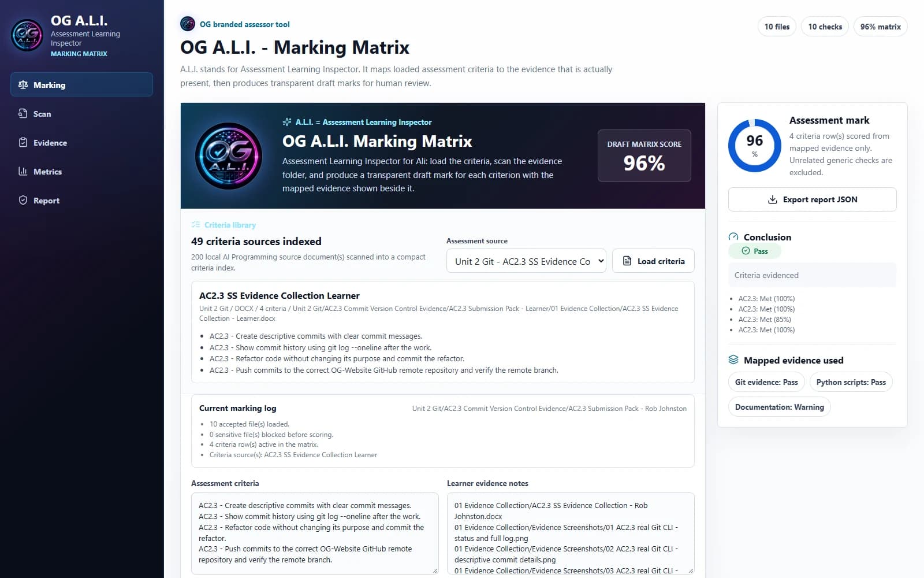The height and width of the screenshot is (578, 924).
Task: Click '49 criteria sources indexed' heading
Action: (x=256, y=241)
